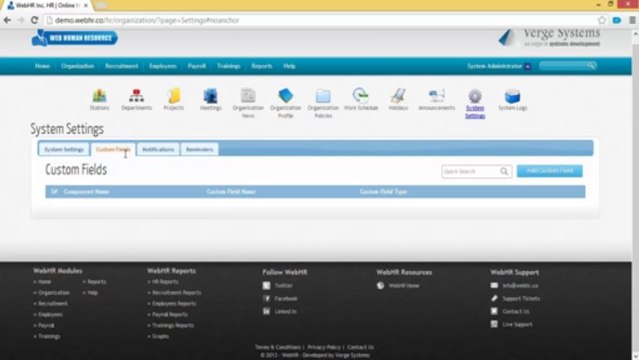
Task: Switch to the System Settings tab
Action: point(64,149)
